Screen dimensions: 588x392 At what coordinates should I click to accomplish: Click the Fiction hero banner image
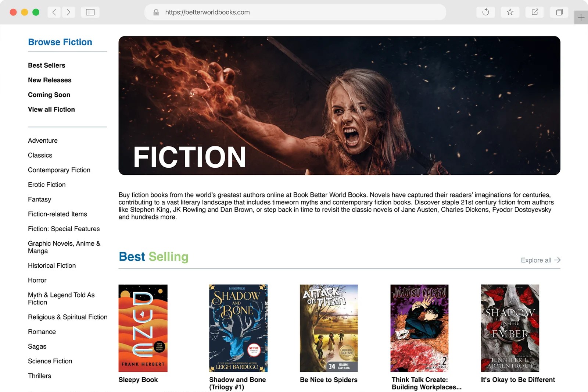pos(339,106)
